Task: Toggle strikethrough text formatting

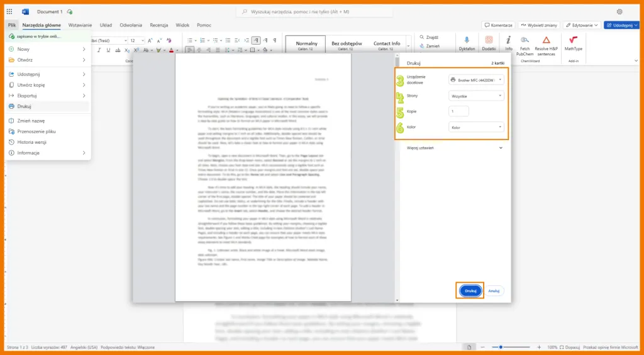Action: (118, 50)
